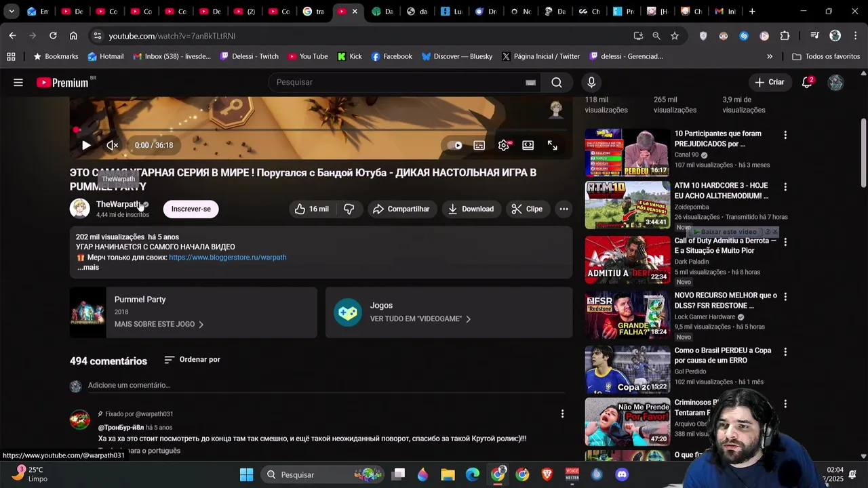Open the YouTube notifications bell
868x488 pixels.
coord(807,82)
